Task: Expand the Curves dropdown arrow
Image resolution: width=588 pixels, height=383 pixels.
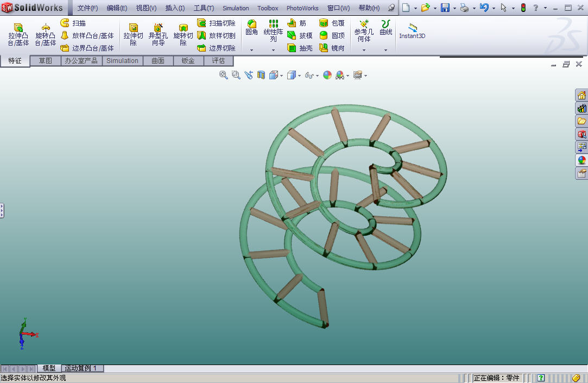Action: coord(385,50)
